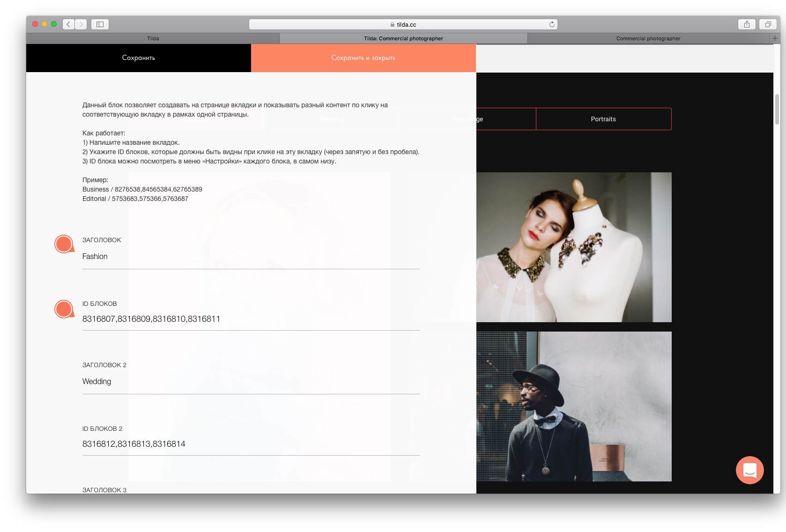Click the ЗАГОЛОВОК 3 label
This screenshot has height=532, width=786.
104,490
